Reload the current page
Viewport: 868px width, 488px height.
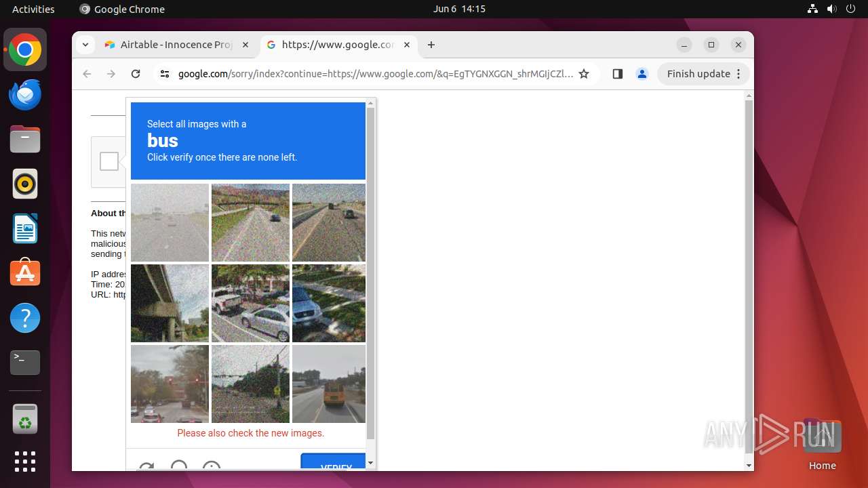coord(136,74)
